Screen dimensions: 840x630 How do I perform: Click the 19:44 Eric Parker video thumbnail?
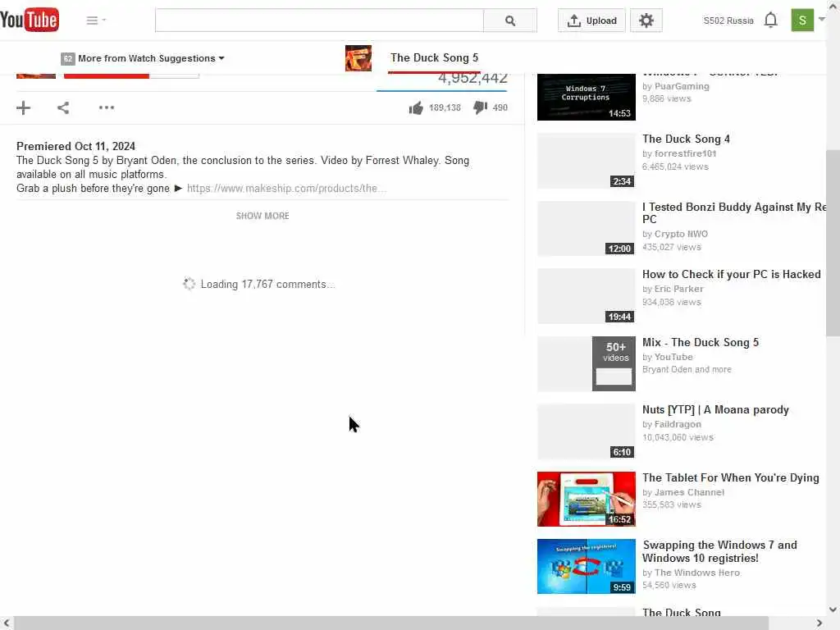pos(586,296)
